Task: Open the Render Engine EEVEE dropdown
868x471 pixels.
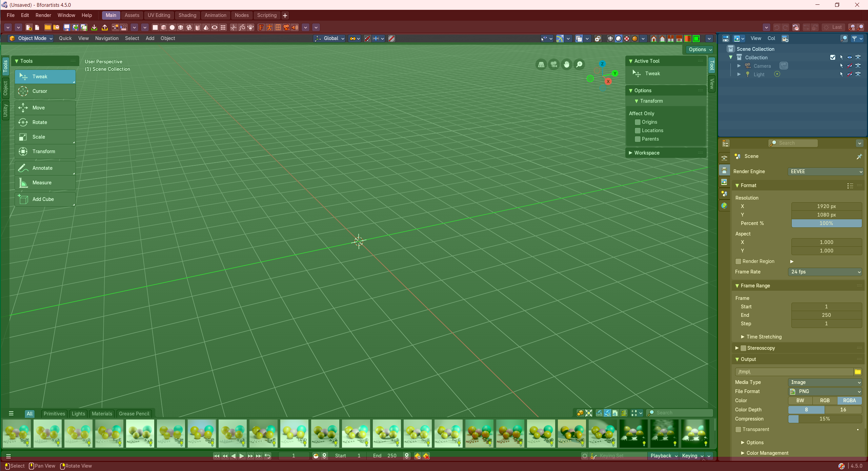Action: coord(825,171)
